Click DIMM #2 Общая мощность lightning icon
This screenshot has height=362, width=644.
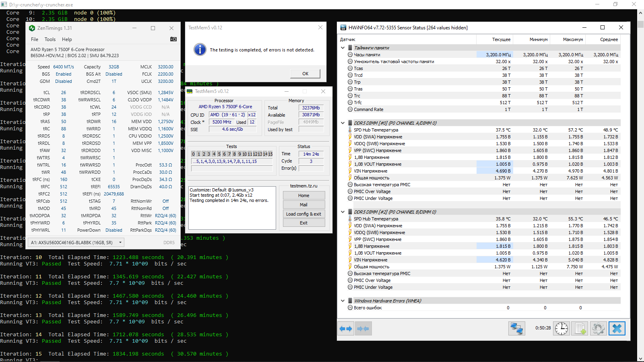click(x=350, y=267)
